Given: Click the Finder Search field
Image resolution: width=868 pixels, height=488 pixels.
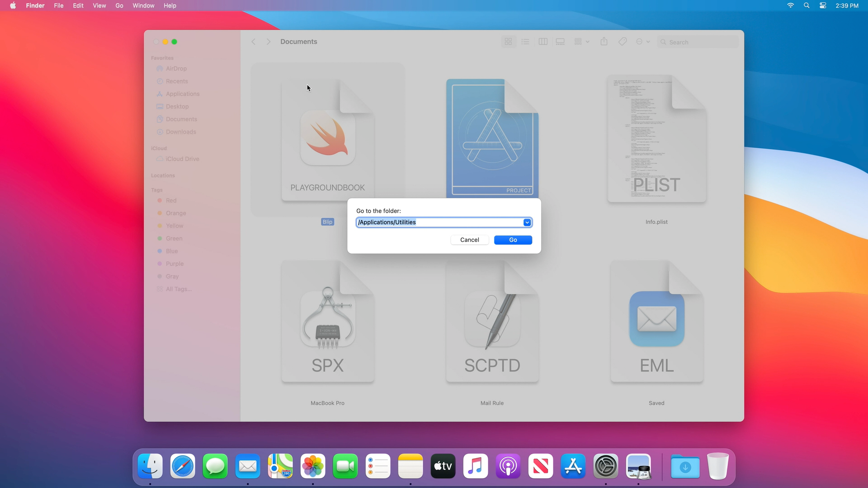Looking at the screenshot, I should 698,42.
